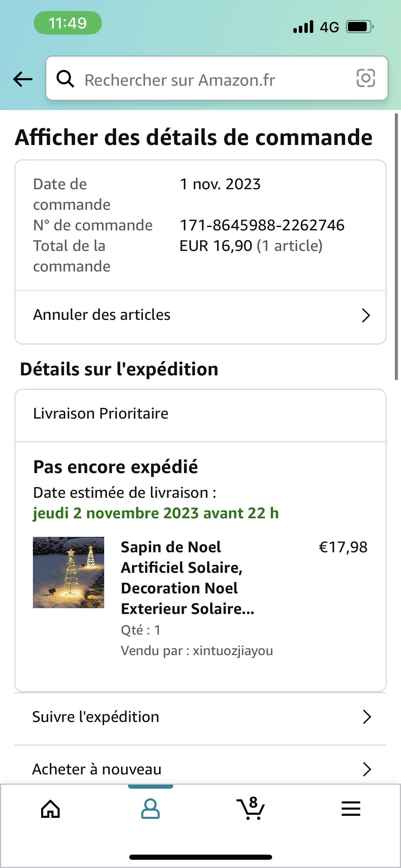
Task: Tap the solar Christmas tree product thumbnail
Action: [69, 572]
